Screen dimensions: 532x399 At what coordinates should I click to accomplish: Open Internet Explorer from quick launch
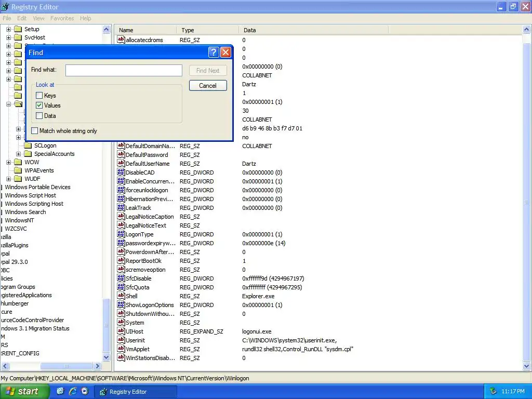73,391
